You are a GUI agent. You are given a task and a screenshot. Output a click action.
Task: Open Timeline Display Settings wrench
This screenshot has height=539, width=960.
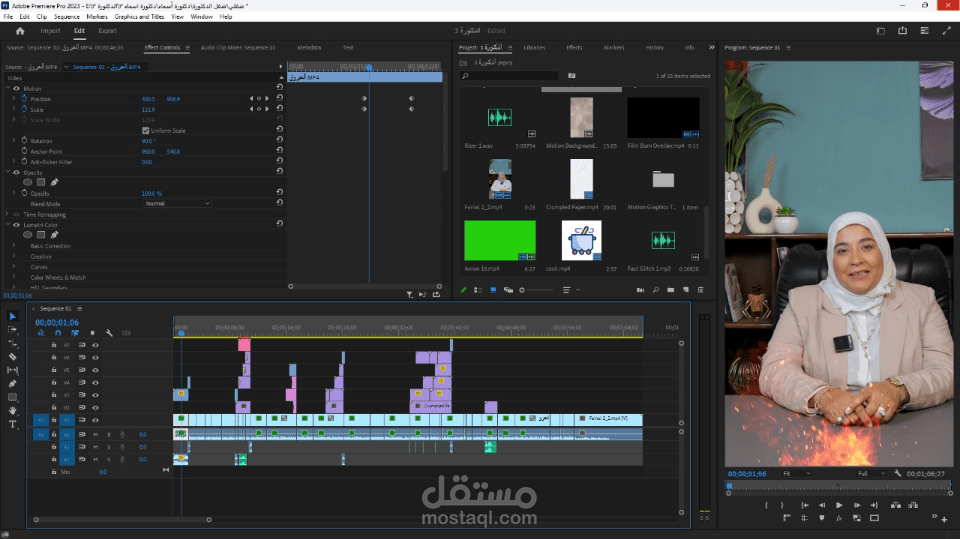click(x=109, y=333)
